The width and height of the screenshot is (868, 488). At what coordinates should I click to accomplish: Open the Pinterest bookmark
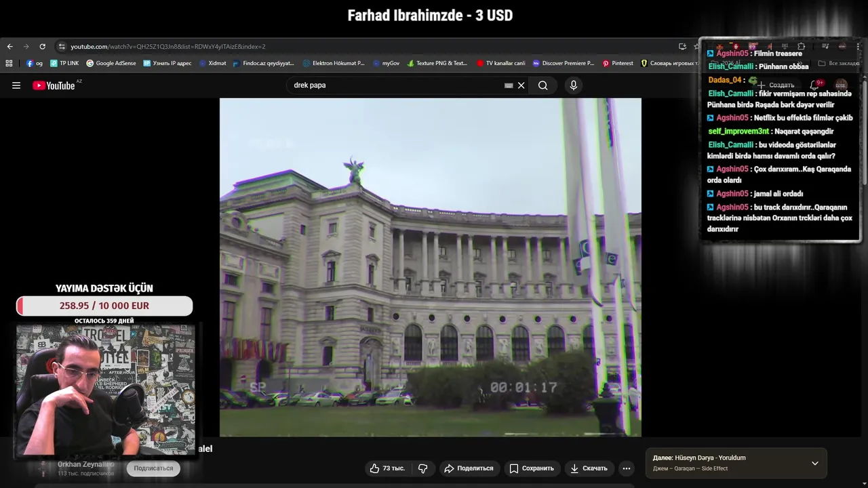618,63
